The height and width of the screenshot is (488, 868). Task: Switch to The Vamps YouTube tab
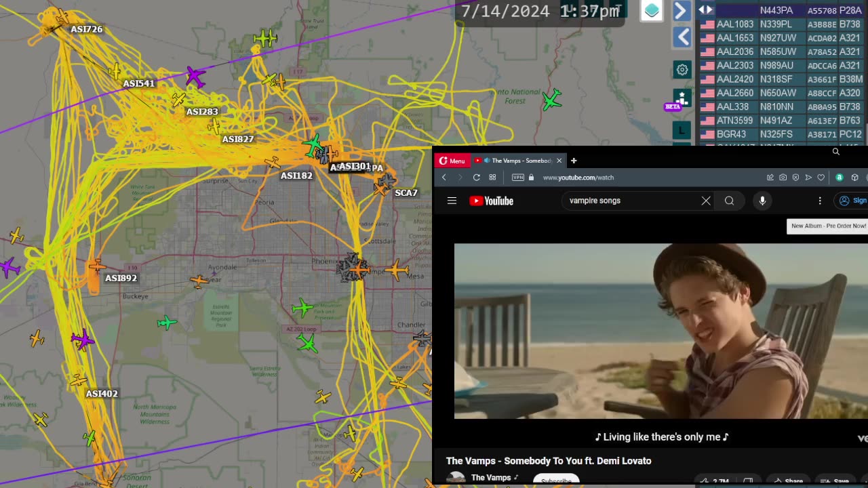click(518, 161)
